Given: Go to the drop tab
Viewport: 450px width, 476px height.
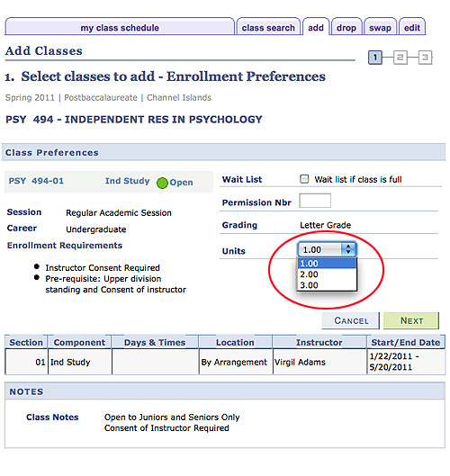Looking at the screenshot, I should [346, 27].
